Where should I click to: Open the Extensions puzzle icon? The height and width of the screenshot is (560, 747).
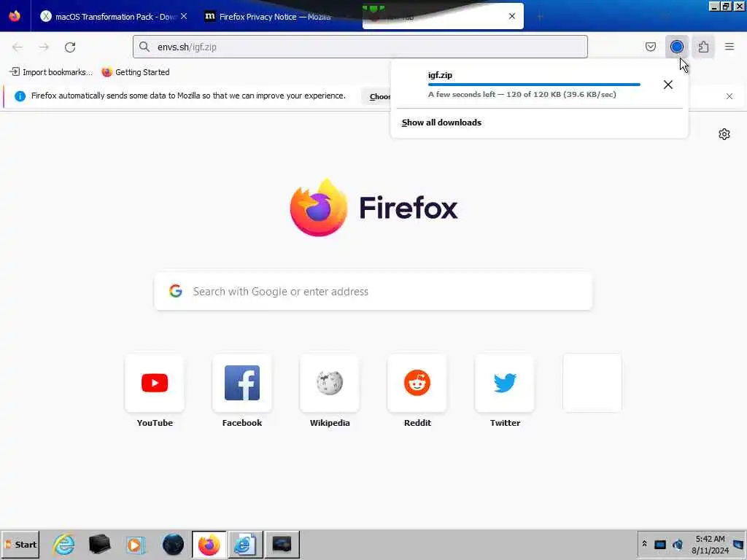pyautogui.click(x=703, y=47)
